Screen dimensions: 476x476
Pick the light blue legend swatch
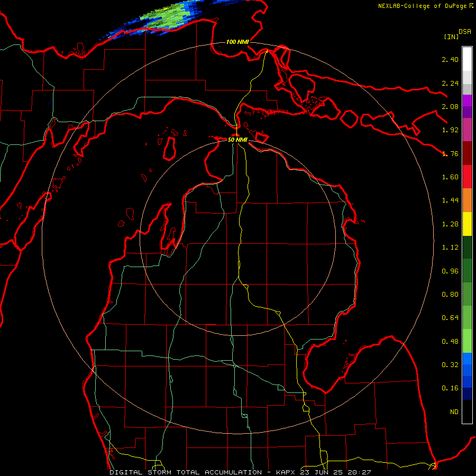click(x=467, y=359)
